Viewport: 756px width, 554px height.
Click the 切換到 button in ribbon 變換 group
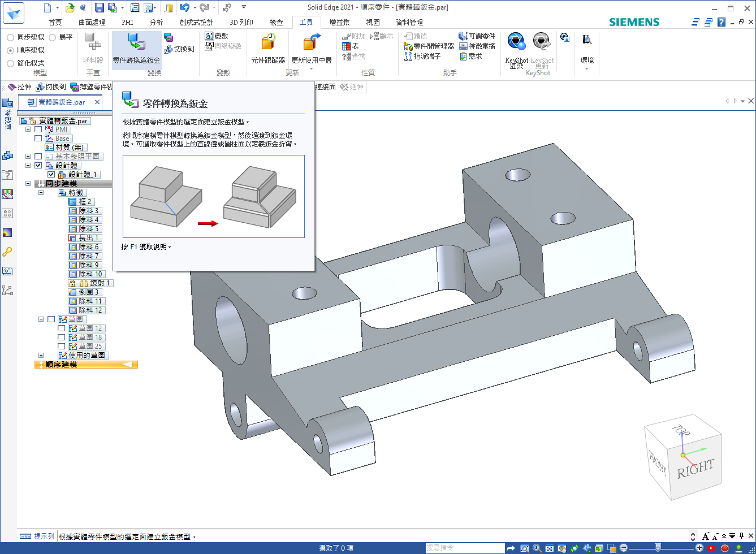click(179, 49)
